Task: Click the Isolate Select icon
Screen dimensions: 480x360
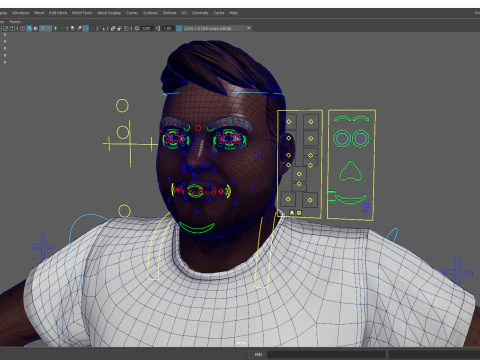Action: coord(102,28)
